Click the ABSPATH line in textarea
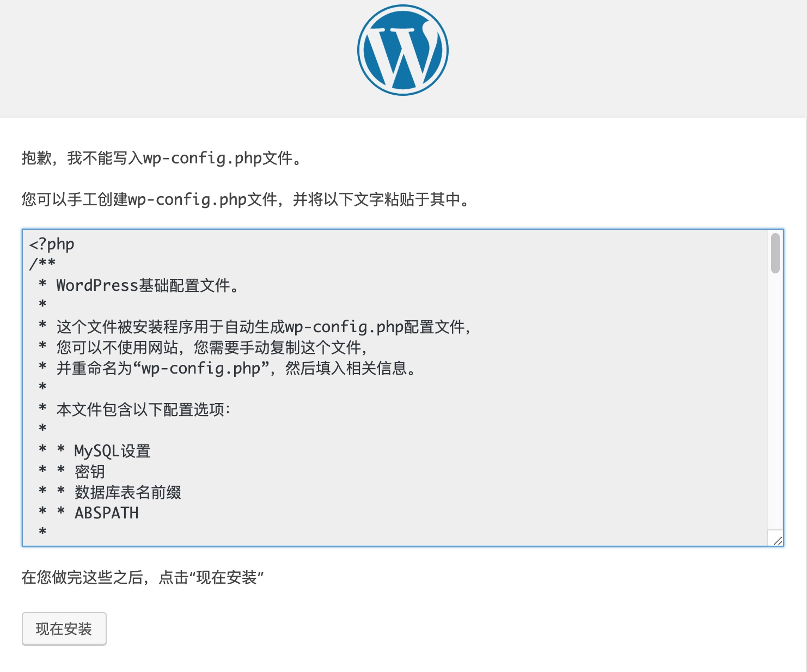 pyautogui.click(x=107, y=513)
